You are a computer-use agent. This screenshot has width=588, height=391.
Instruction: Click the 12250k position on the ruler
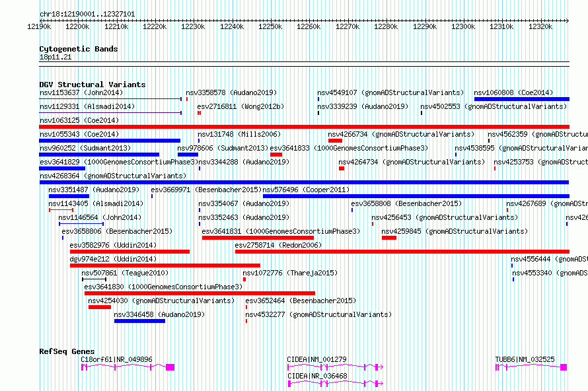coord(270,26)
